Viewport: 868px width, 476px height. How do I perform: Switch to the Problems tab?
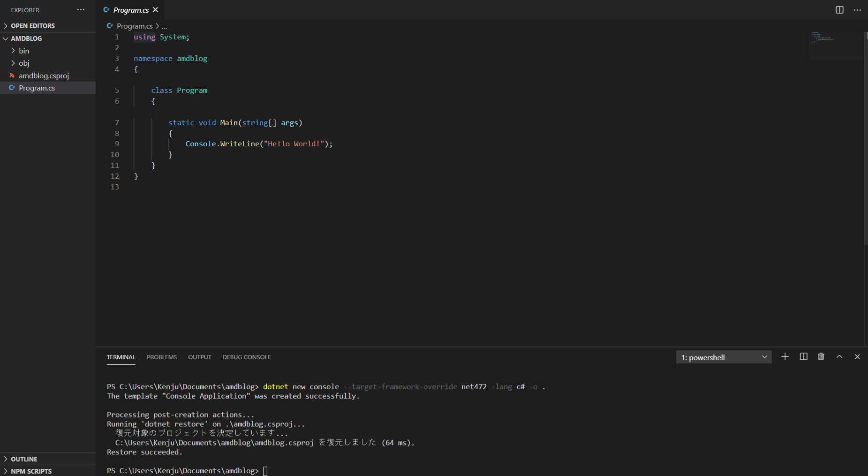162,357
